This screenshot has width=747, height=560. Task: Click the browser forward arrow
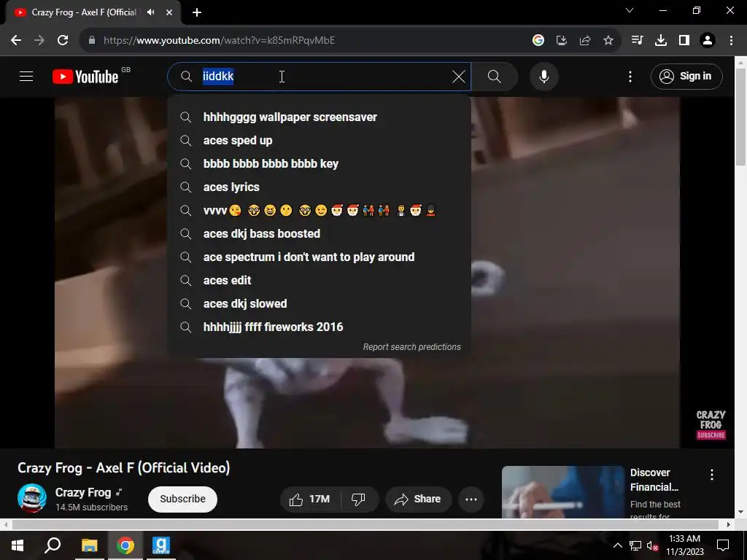[x=39, y=41]
